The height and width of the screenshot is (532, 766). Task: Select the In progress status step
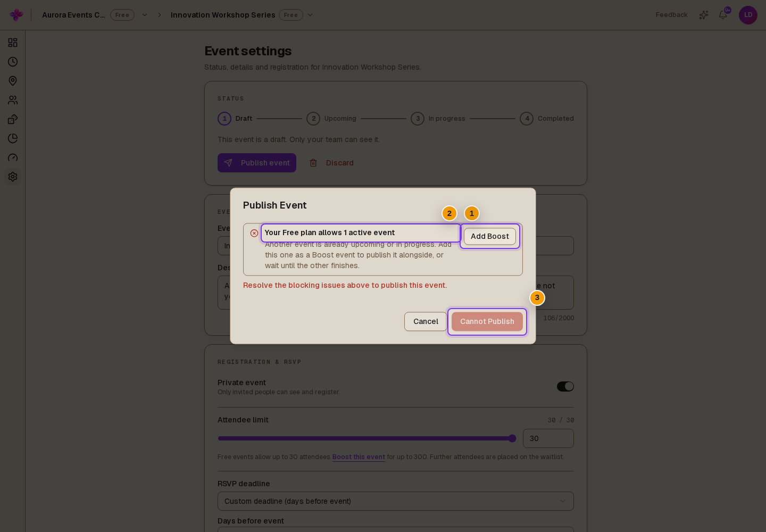click(438, 119)
